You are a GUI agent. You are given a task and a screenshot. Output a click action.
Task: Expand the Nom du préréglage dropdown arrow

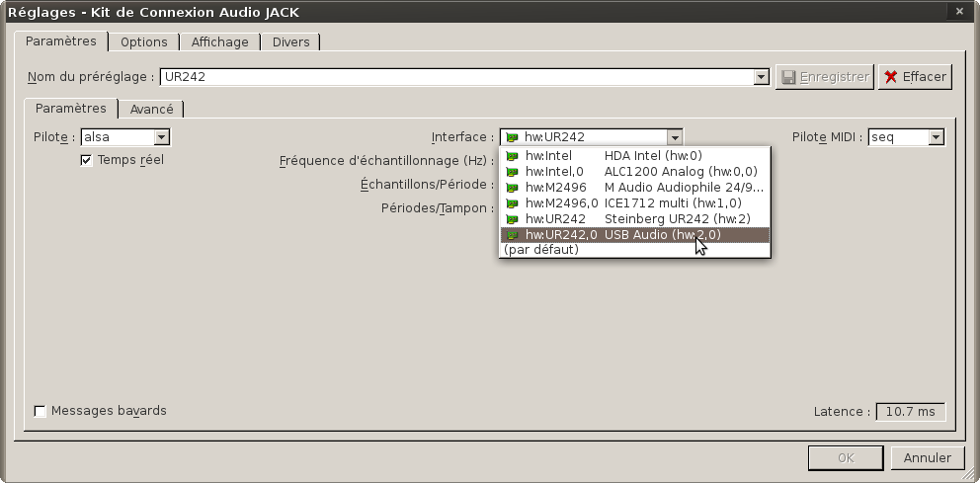(761, 77)
